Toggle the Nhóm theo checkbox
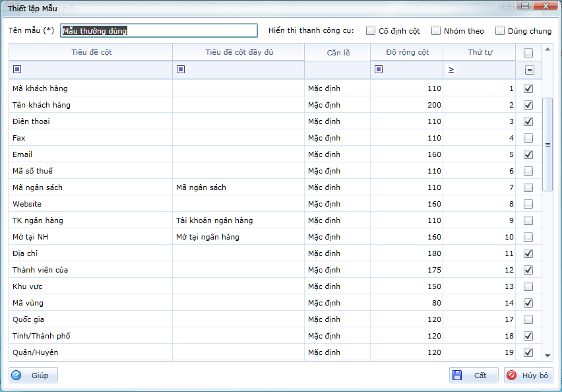 [x=436, y=30]
